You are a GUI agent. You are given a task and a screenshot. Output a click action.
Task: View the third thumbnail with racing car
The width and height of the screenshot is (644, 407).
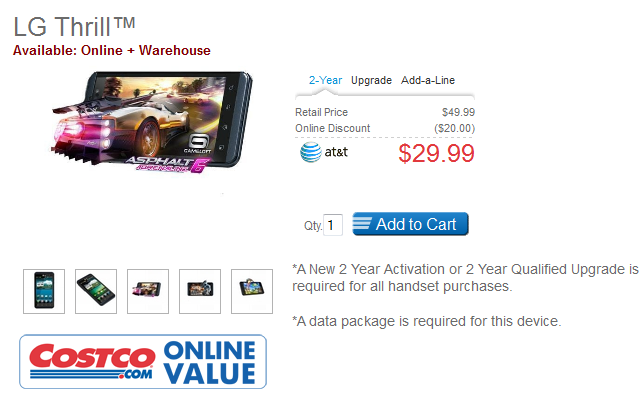coord(148,291)
